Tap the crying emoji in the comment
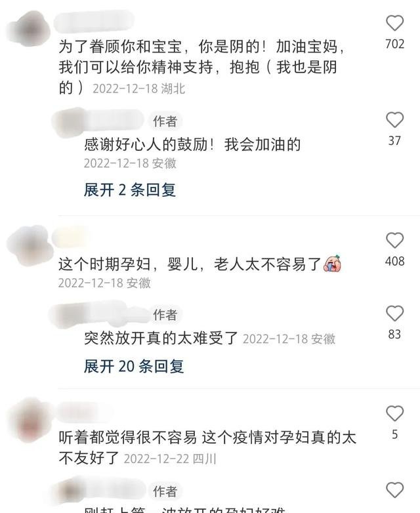 [332, 264]
